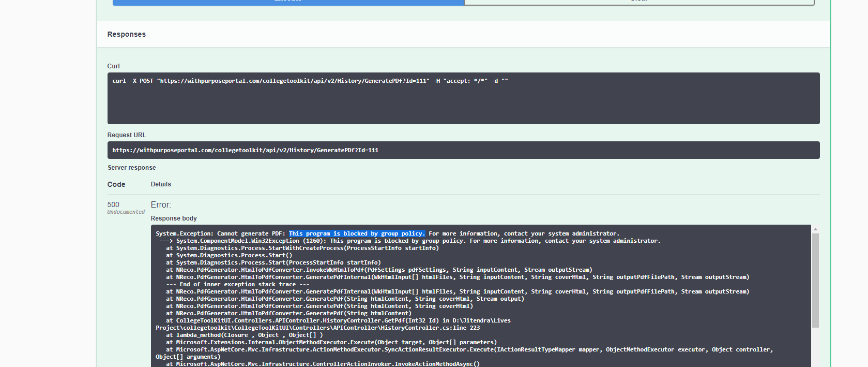868x367 pixels.
Task: Click the curl command text
Action: tap(310, 81)
